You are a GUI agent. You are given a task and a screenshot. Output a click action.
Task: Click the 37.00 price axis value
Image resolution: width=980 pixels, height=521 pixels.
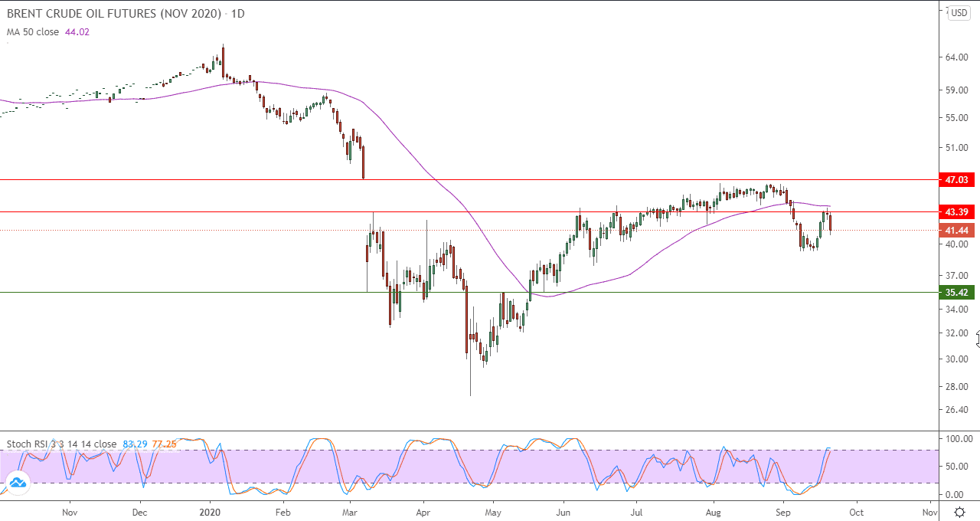pos(957,275)
